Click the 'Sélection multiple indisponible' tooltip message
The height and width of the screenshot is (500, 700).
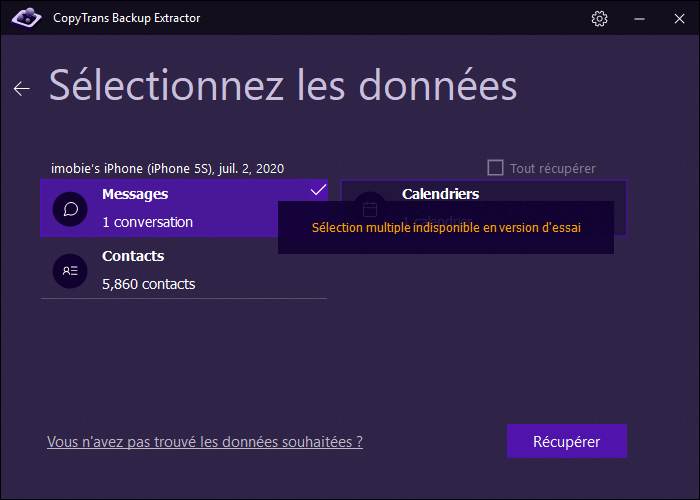coord(446,228)
